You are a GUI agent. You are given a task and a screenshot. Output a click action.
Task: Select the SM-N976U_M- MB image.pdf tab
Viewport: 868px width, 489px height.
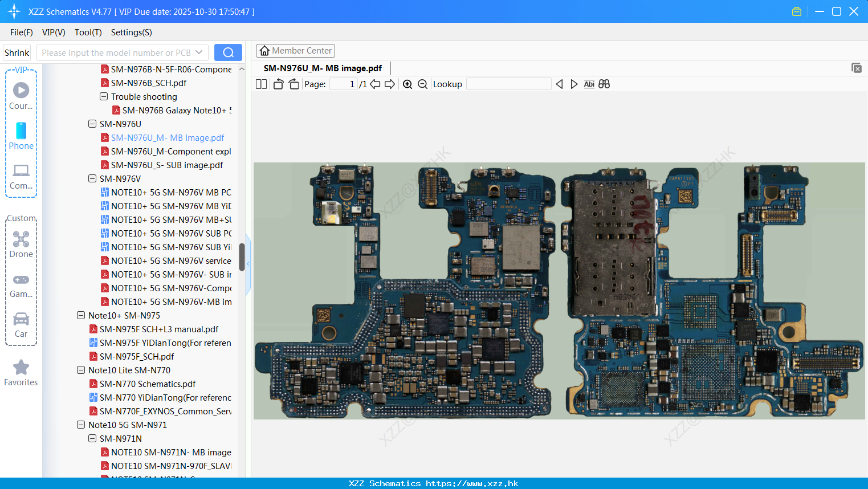tap(323, 68)
